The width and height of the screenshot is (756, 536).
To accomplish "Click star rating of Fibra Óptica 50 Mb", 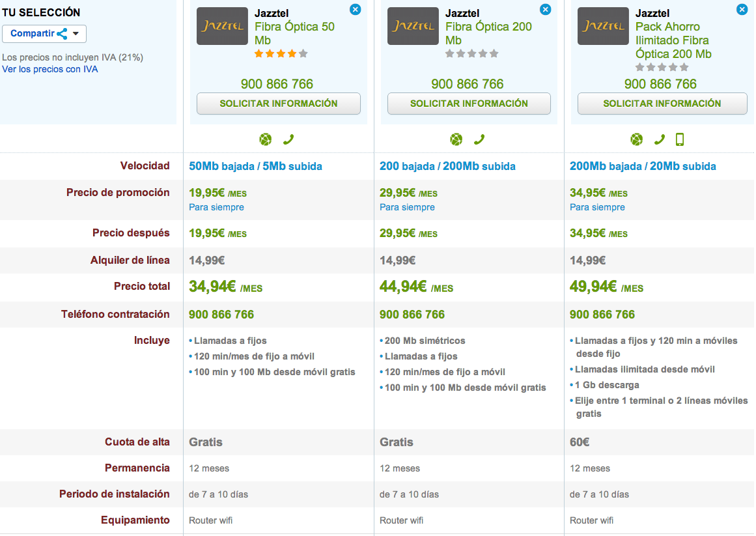I will tap(281, 54).
